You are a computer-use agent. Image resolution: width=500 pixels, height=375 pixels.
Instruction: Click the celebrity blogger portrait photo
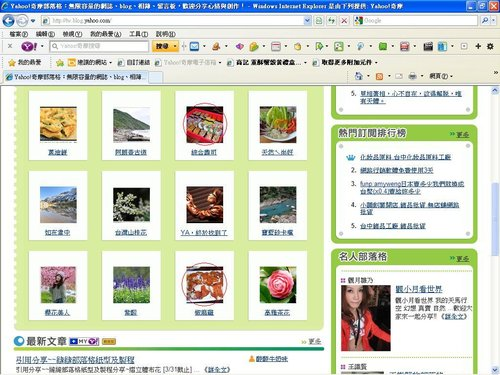[366, 318]
